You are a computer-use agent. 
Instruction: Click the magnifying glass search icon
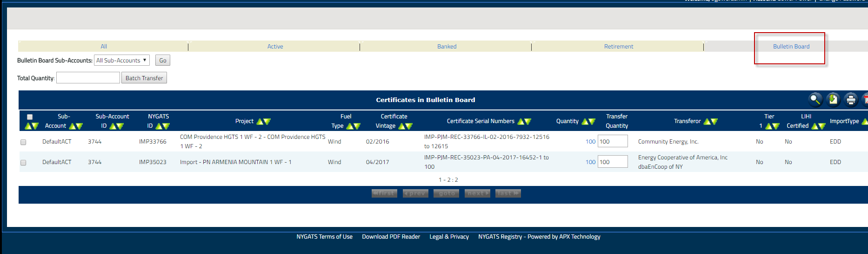click(815, 99)
